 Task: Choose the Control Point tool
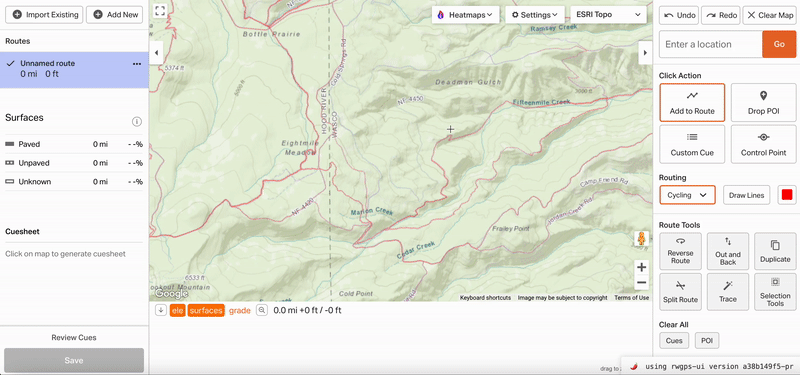[x=763, y=144]
